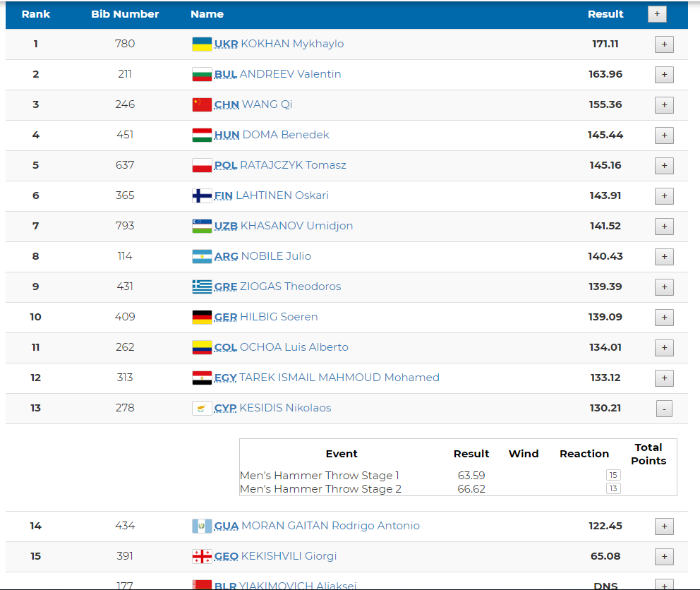Click the Finland flag beside LAHTINEN Oskari
This screenshot has height=590, width=700.
(202, 196)
